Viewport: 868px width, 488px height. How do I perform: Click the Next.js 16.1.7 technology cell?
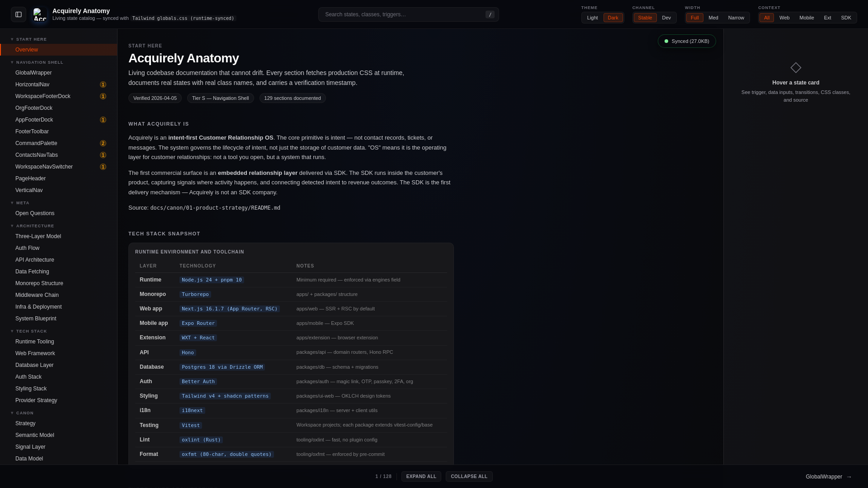click(230, 309)
